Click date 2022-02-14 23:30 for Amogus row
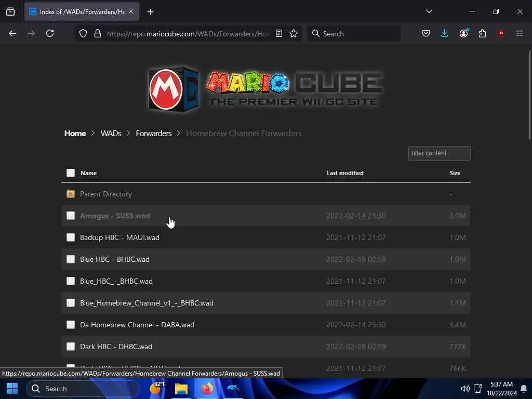This screenshot has height=399, width=532. click(x=356, y=216)
